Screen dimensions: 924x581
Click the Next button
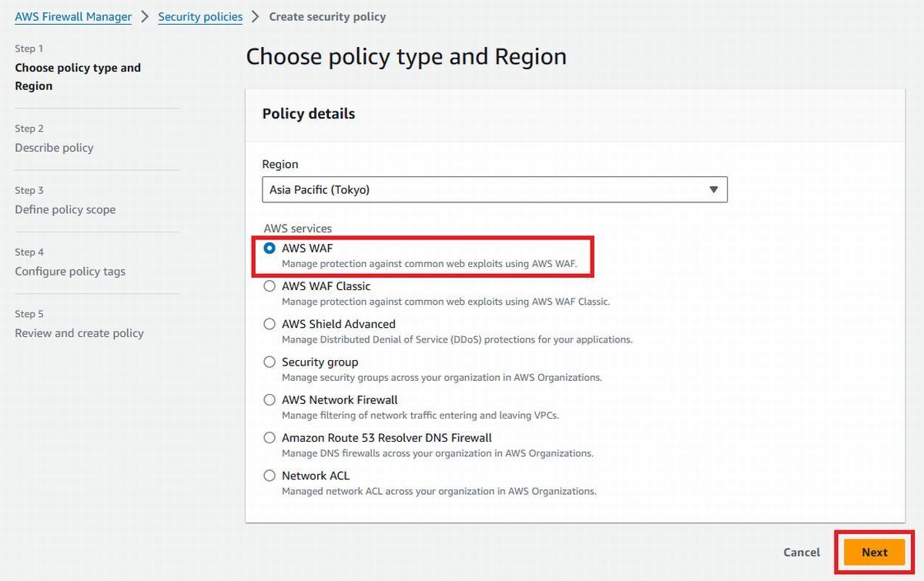pos(874,552)
